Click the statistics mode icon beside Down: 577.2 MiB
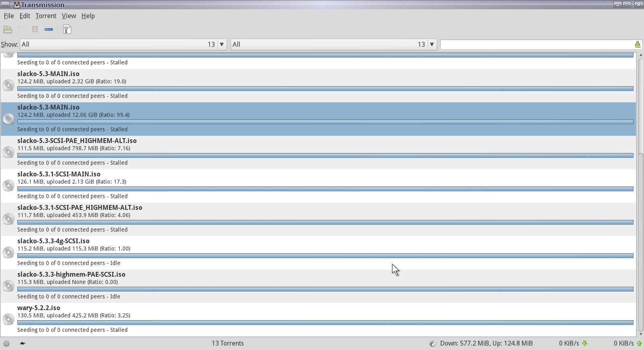This screenshot has width=644, height=350. click(x=433, y=344)
